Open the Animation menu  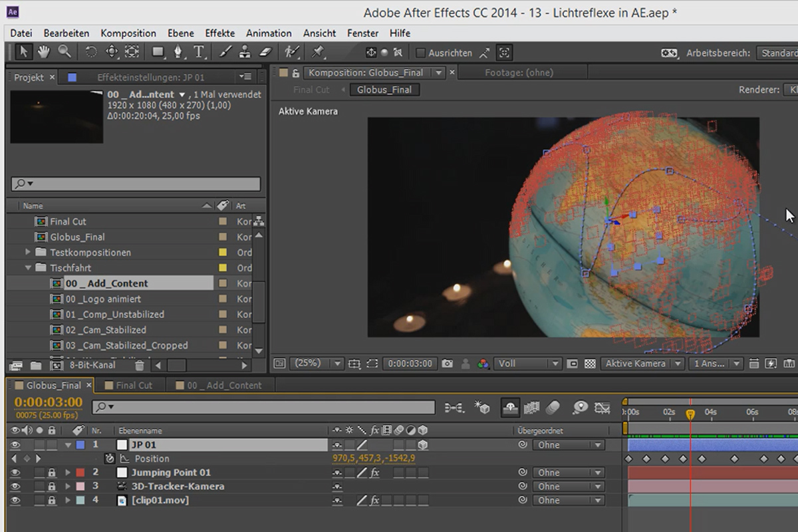coord(267,33)
